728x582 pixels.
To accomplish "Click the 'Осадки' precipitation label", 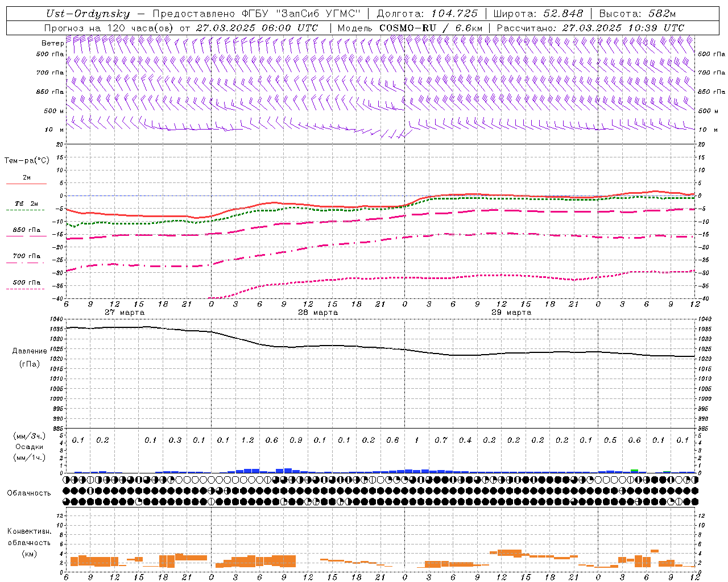I will [x=30, y=447].
